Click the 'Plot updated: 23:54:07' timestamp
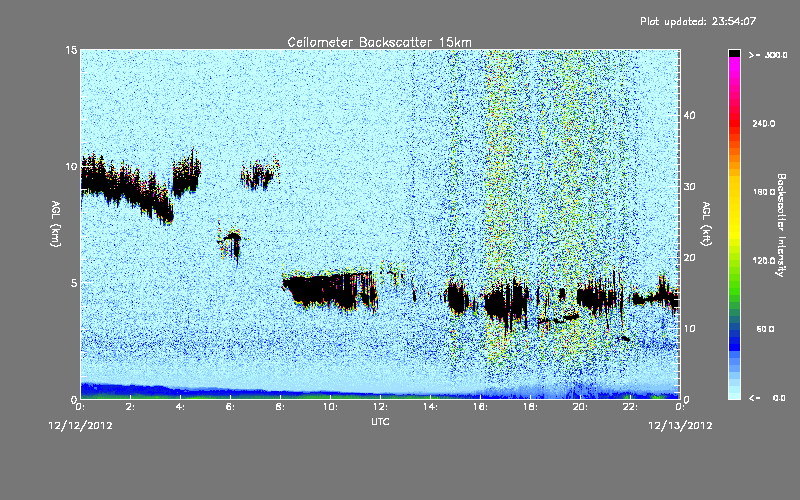 coord(698,21)
